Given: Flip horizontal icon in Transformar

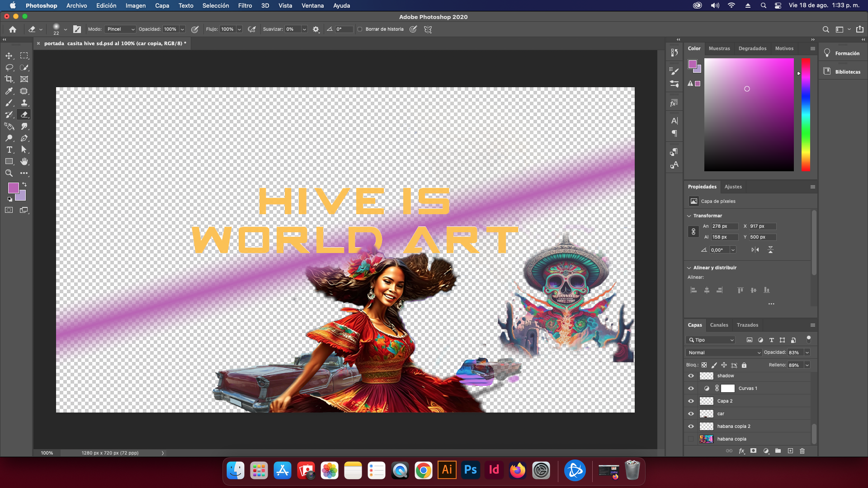Looking at the screenshot, I should [x=755, y=250].
